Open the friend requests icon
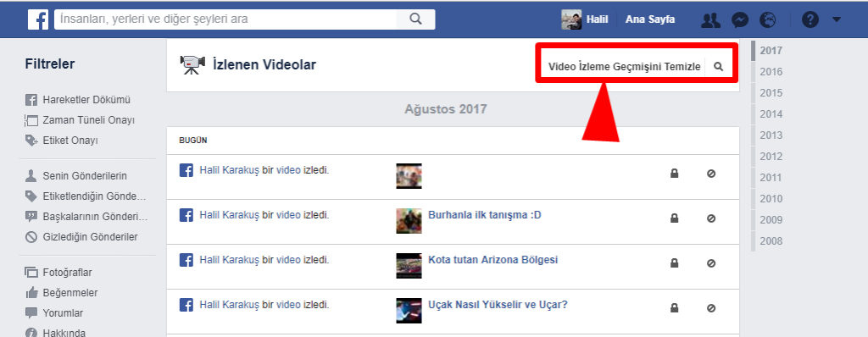The image size is (868, 337). pos(710,20)
